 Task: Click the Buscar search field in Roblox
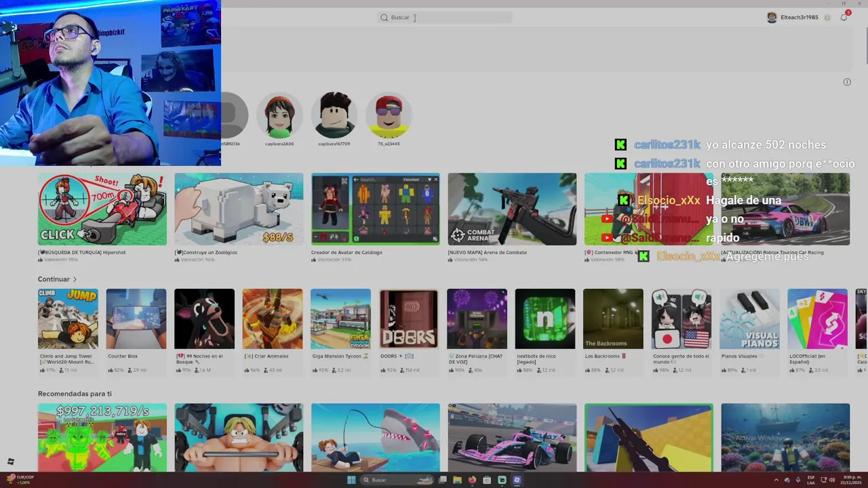pos(445,18)
